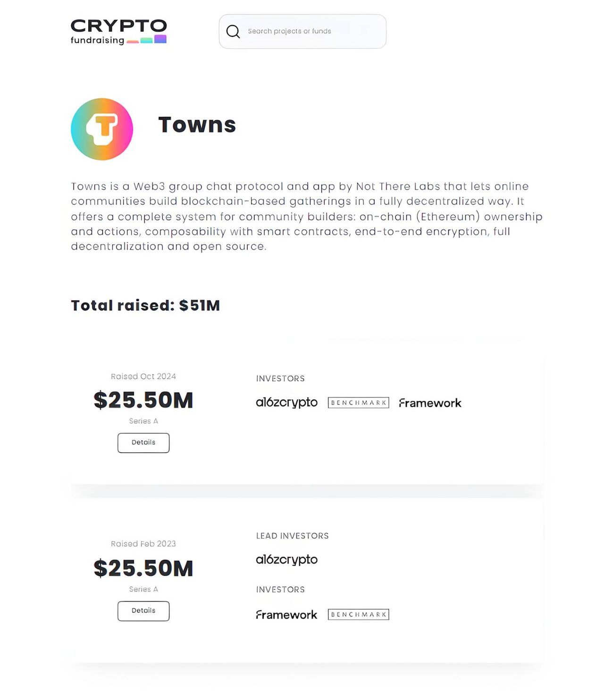Select the Raised Oct 2024 label
The height and width of the screenshot is (700, 604).
(x=143, y=376)
